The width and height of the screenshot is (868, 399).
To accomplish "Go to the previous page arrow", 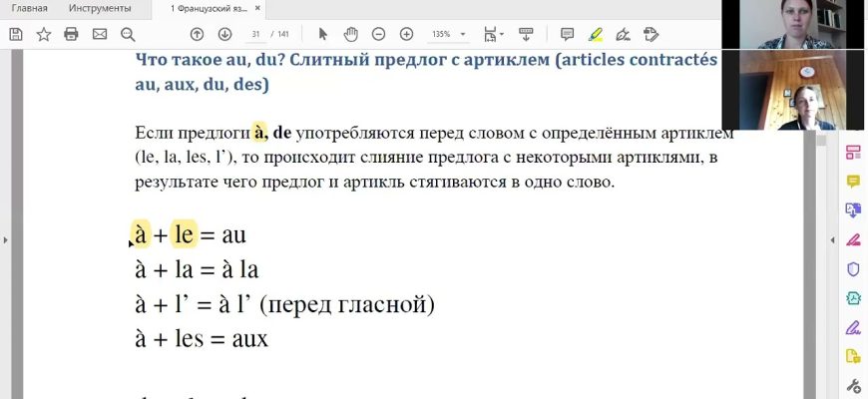I will point(197,34).
